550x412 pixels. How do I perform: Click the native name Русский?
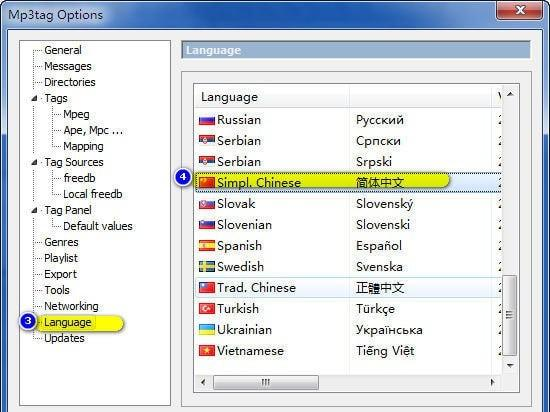(380, 120)
